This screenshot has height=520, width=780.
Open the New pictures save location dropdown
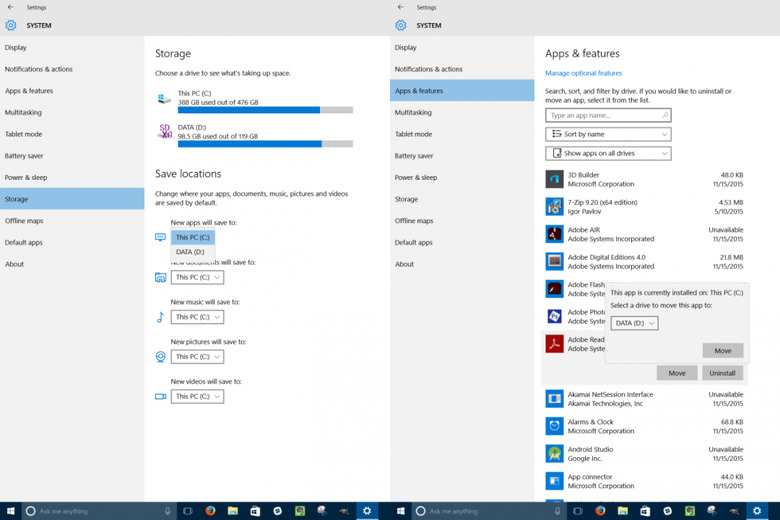(197, 357)
